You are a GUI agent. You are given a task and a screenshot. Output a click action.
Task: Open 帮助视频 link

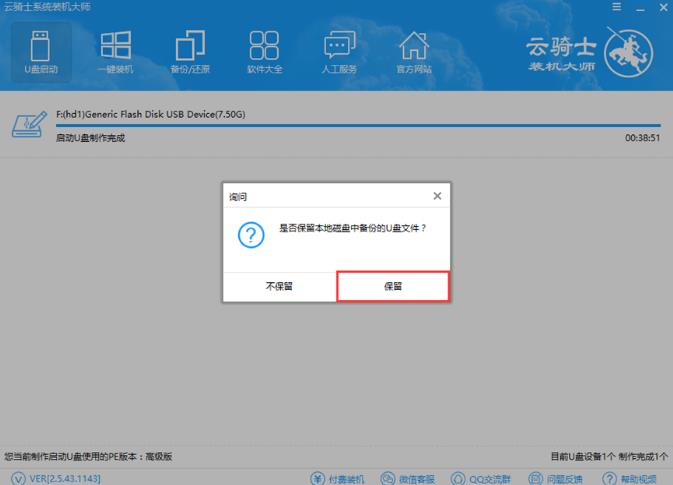point(629,479)
